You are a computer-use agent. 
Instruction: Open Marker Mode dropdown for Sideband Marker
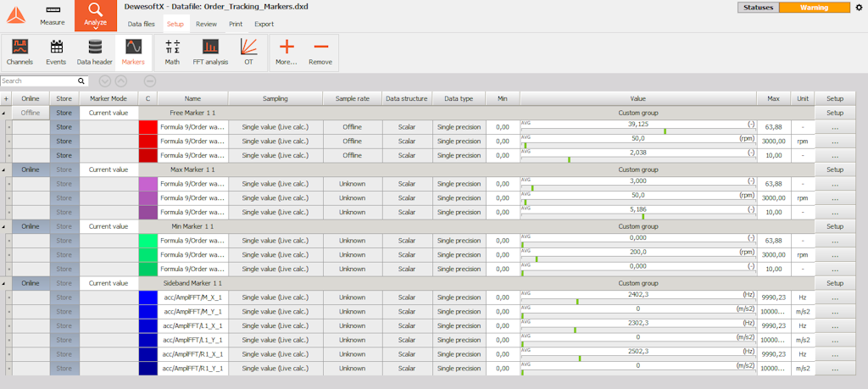(108, 283)
